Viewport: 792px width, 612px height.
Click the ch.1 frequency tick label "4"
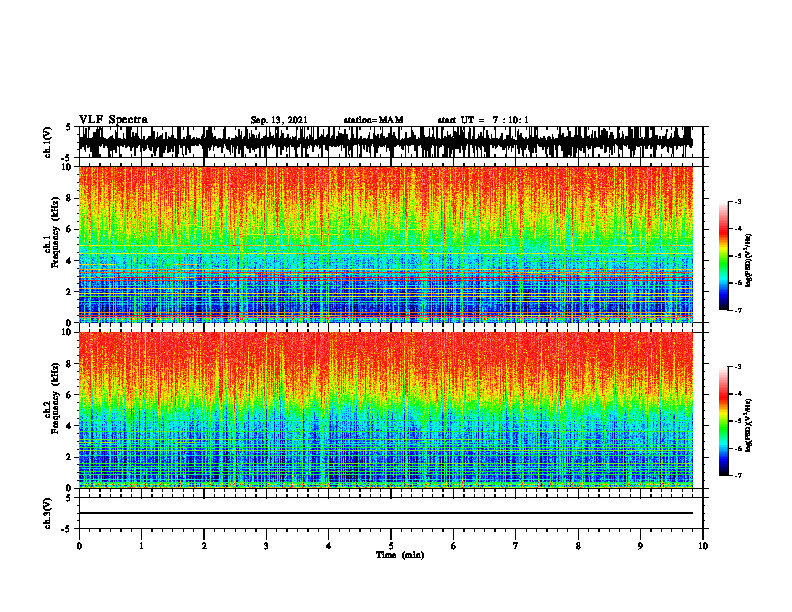pyautogui.click(x=70, y=261)
